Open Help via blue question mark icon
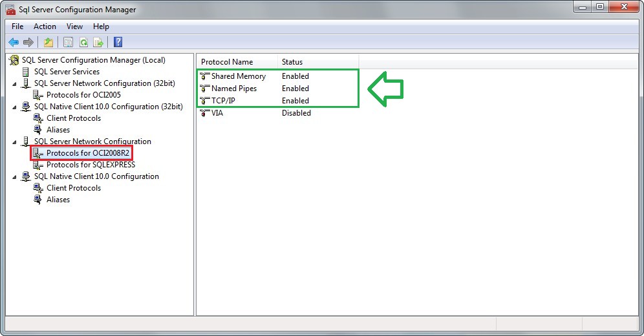This screenshot has height=336, width=644. 118,42
